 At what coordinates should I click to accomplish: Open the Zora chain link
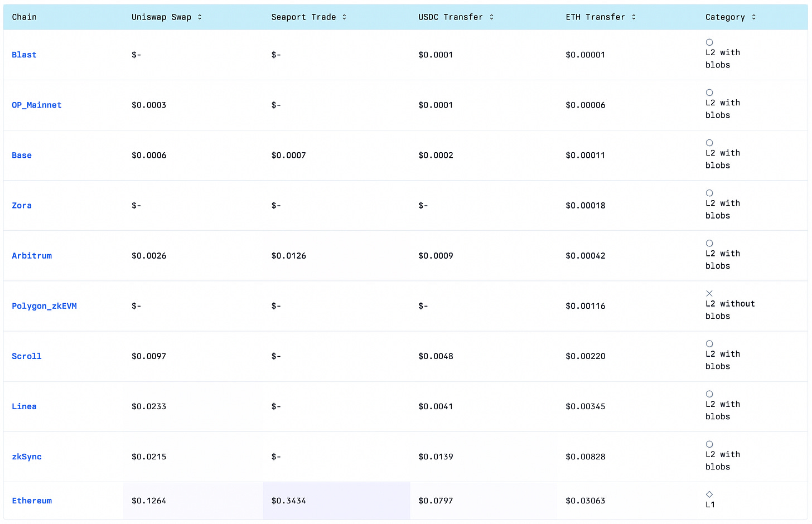(22, 205)
